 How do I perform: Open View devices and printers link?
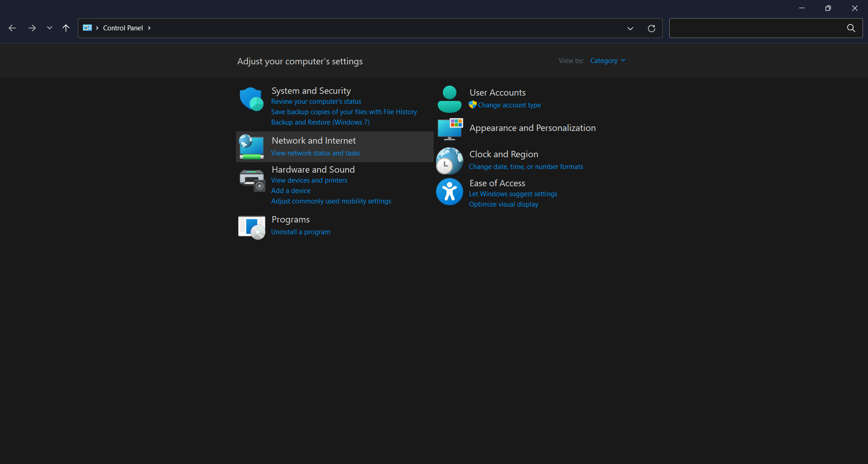(x=309, y=180)
